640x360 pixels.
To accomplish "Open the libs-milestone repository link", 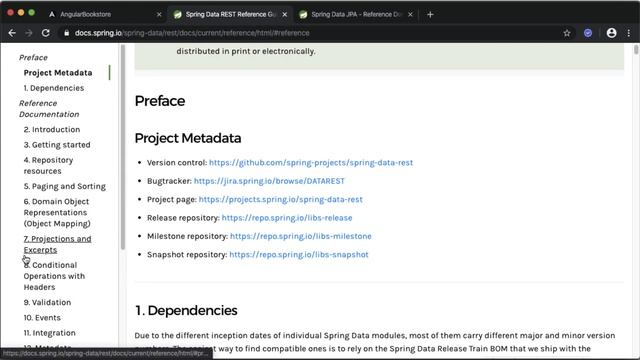I will pyautogui.click(x=301, y=236).
